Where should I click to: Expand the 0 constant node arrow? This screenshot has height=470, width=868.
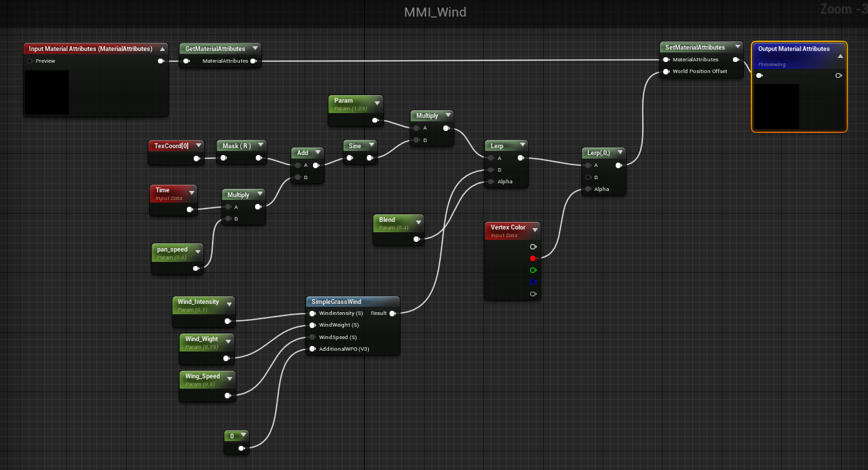click(x=242, y=436)
